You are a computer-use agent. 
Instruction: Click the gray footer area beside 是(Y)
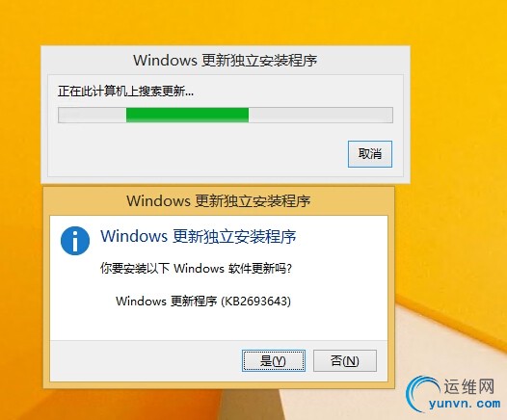tap(146, 360)
